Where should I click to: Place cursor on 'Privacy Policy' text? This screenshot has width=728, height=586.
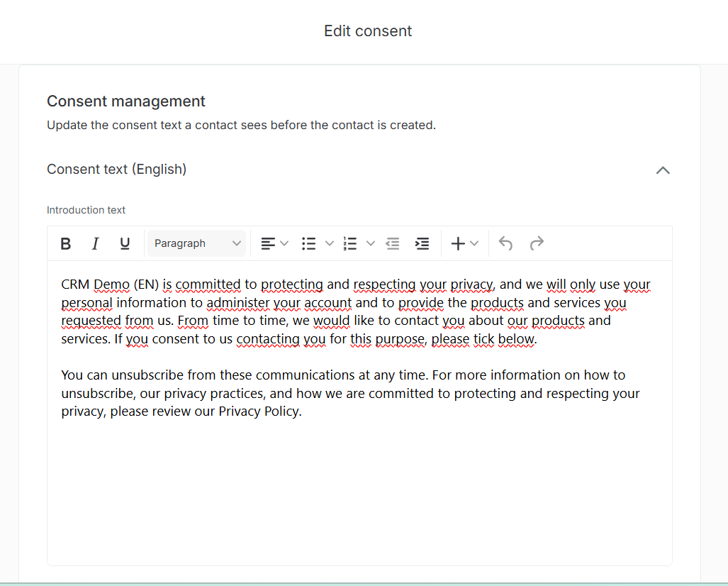pos(259,411)
